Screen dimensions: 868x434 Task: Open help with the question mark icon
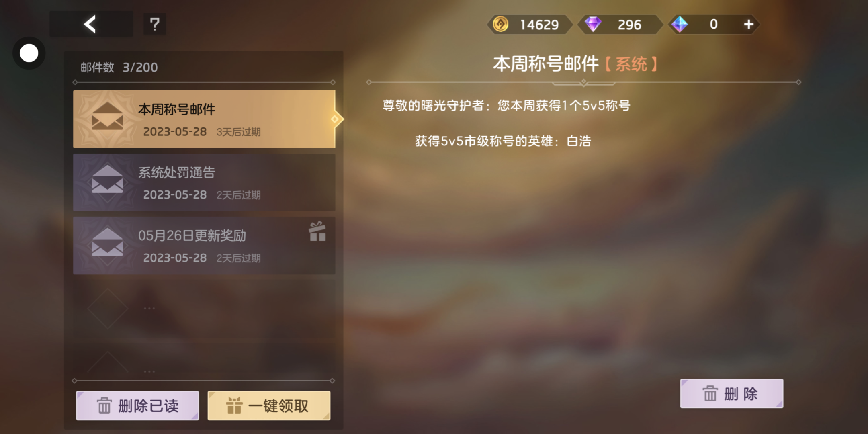click(155, 24)
